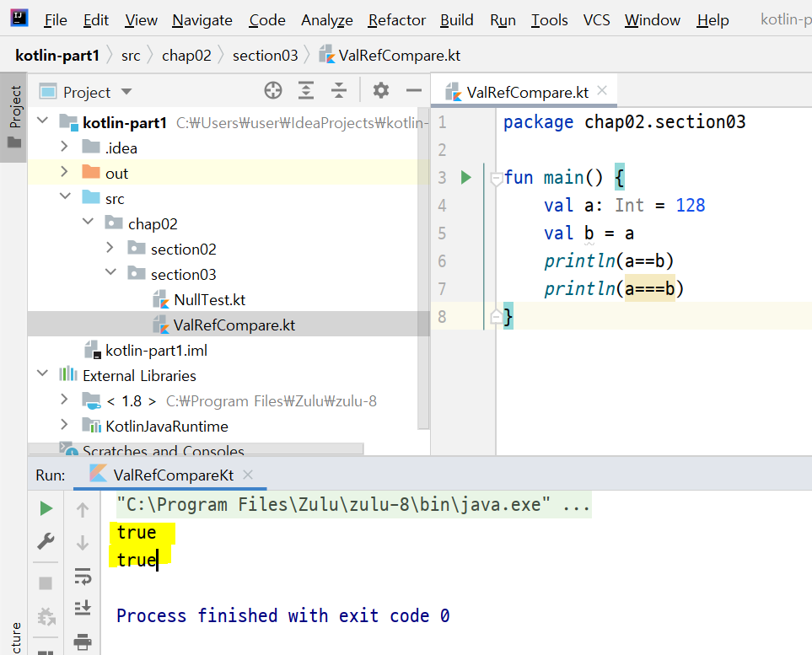The width and height of the screenshot is (812, 655).
Task: Click the ValRefCompare.kt file icon in breadcrumb
Action: 327,55
